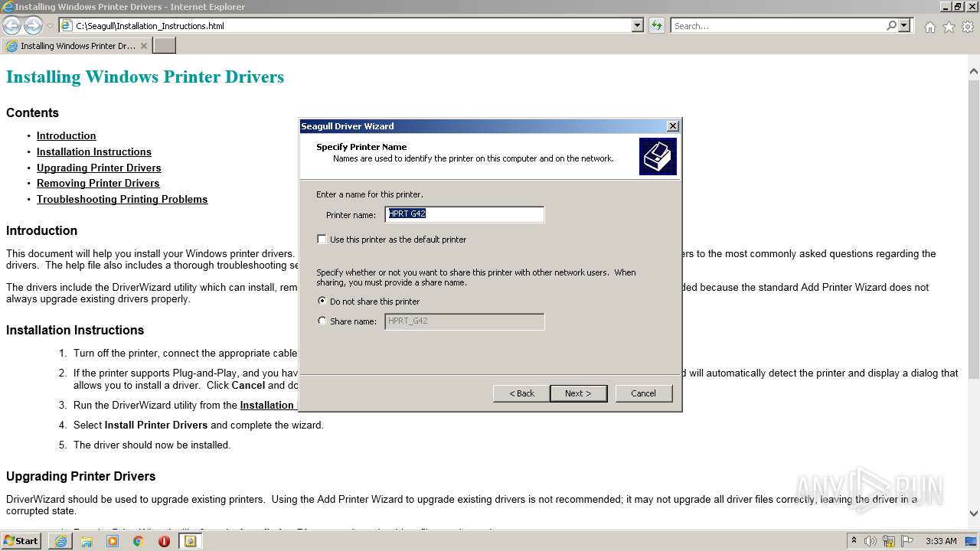This screenshot has height=551, width=980.
Task: Click the magnifier icon in the search box
Action: click(891, 25)
